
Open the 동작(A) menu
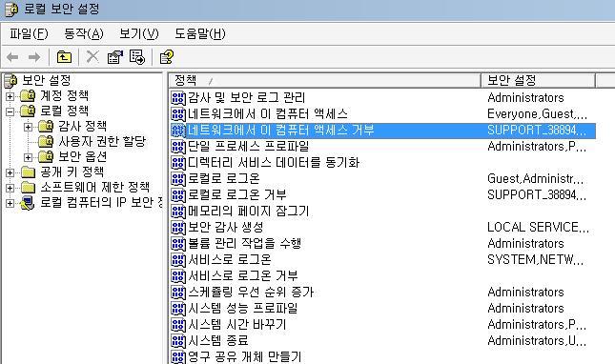point(84,33)
